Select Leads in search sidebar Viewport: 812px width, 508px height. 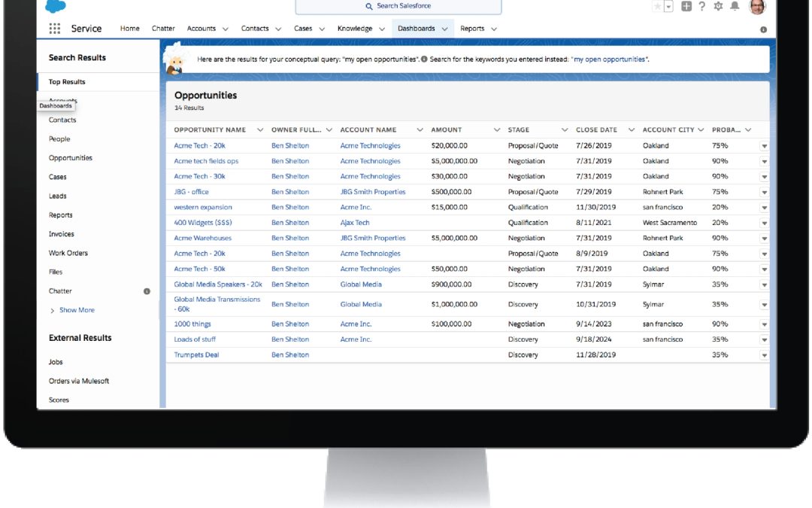click(57, 196)
